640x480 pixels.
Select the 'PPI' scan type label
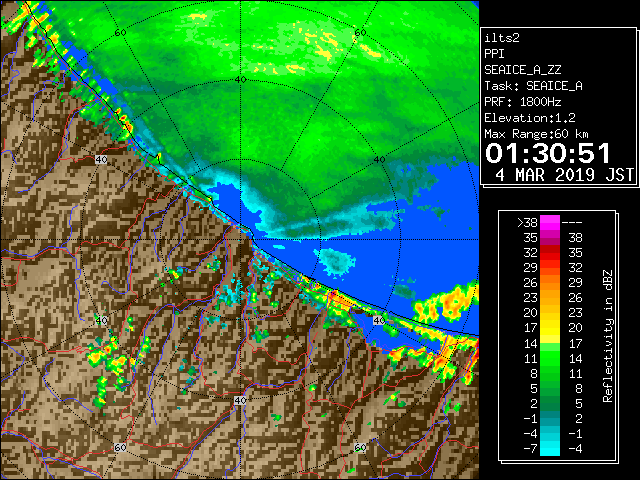click(x=494, y=54)
